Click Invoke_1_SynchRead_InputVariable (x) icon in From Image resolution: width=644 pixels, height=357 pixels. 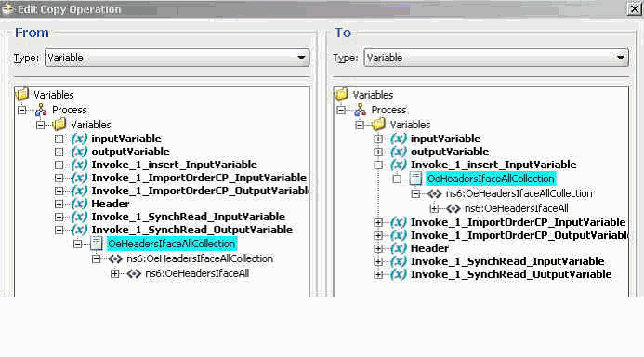click(x=79, y=217)
